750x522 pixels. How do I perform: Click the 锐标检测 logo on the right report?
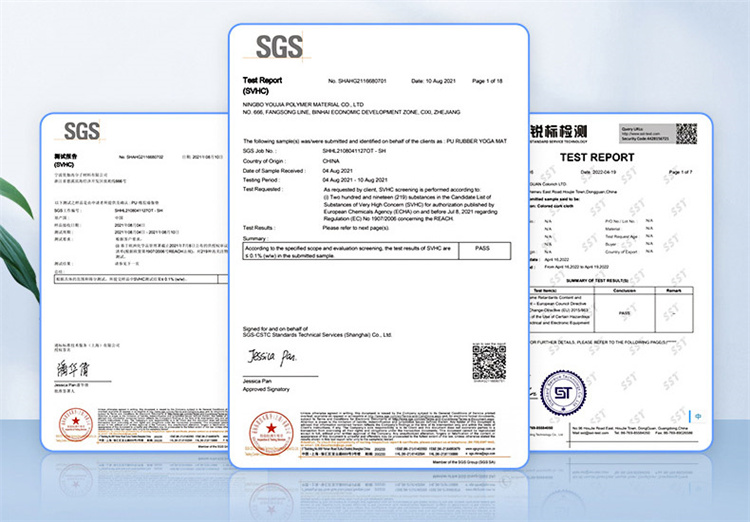pyautogui.click(x=558, y=131)
